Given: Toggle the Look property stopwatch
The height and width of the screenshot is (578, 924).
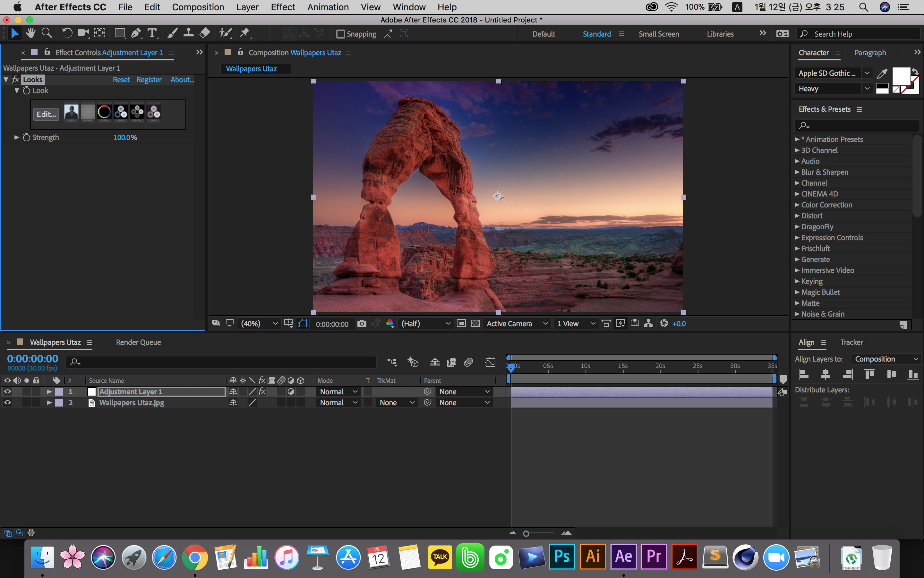Looking at the screenshot, I should coord(26,91).
